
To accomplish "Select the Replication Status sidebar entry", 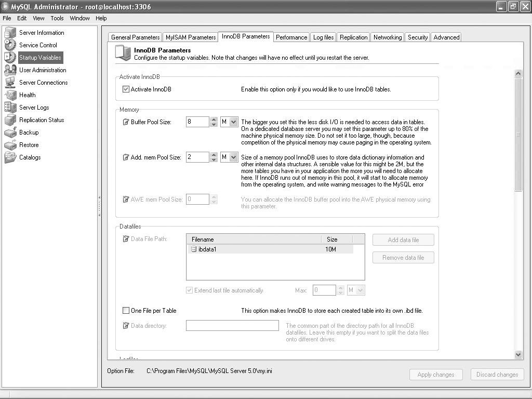I will pos(42,120).
